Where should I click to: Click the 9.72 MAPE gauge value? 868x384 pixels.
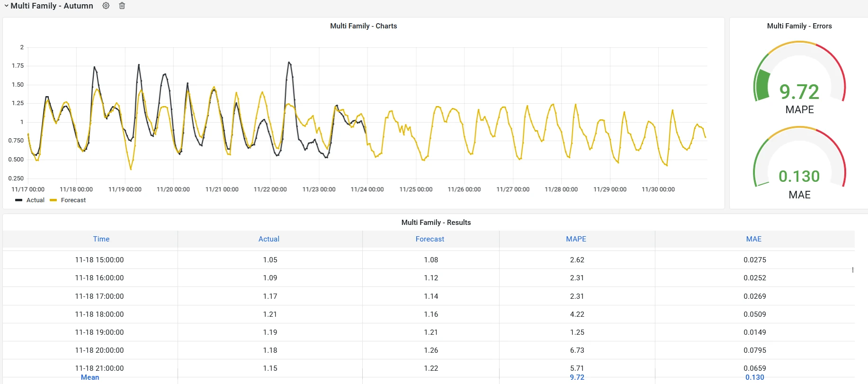(799, 91)
